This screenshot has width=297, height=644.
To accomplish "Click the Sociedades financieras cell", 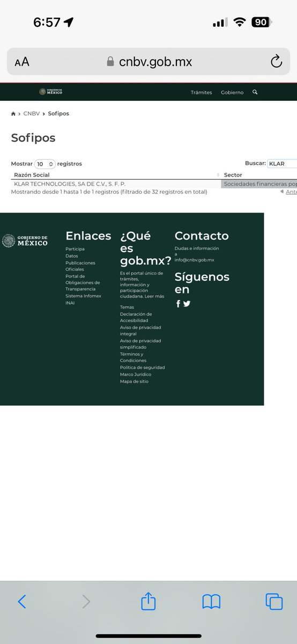I will [259, 184].
